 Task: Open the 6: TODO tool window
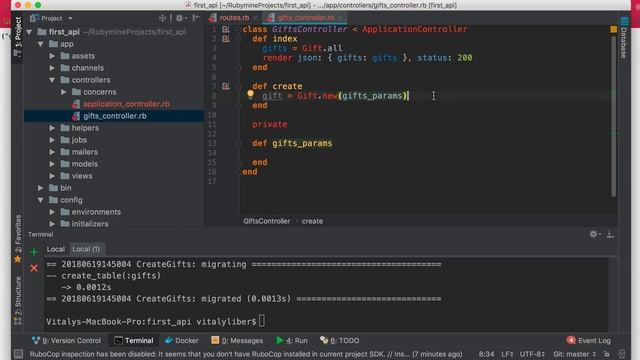pos(340,340)
